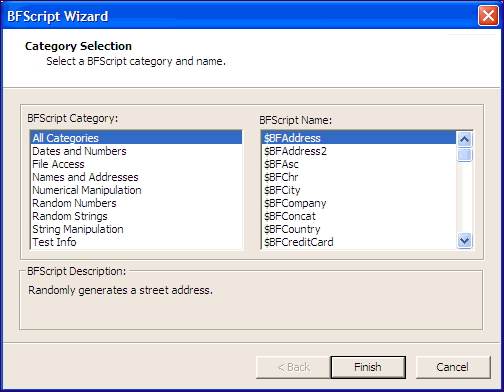504x392 pixels.
Task: Click the scrollbar down arrow
Action: 464,240
